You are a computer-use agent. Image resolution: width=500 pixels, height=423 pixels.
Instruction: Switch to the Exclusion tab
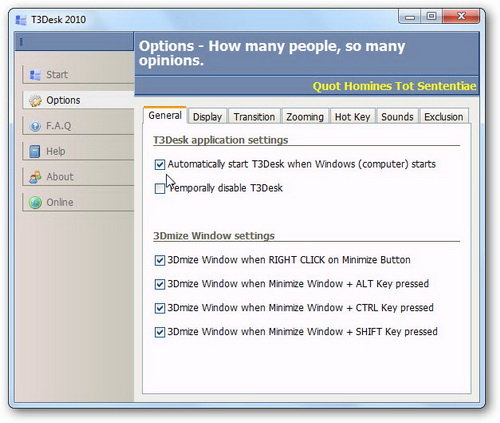click(444, 117)
